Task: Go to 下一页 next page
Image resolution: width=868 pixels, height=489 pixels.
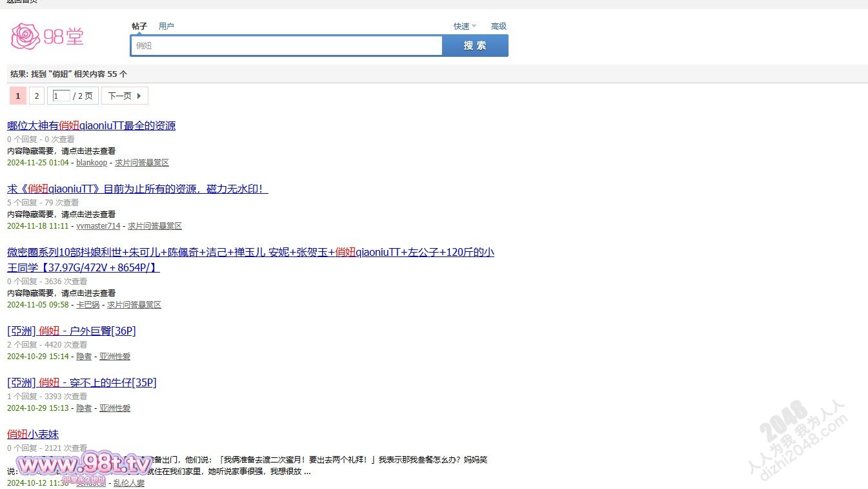Action: pos(125,96)
